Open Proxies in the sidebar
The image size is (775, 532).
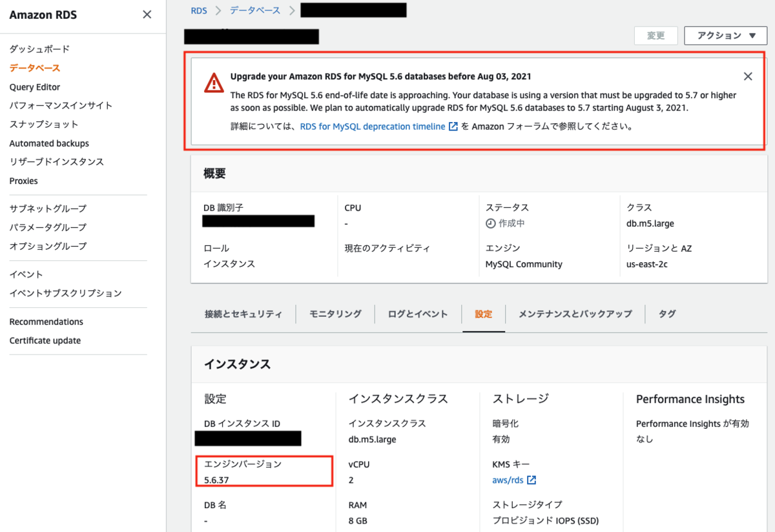pyautogui.click(x=24, y=181)
